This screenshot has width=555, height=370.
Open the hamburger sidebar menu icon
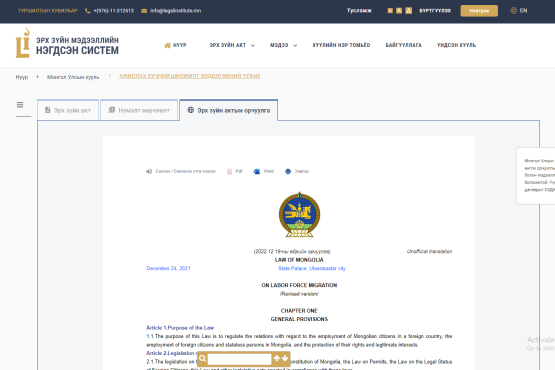[20, 105]
